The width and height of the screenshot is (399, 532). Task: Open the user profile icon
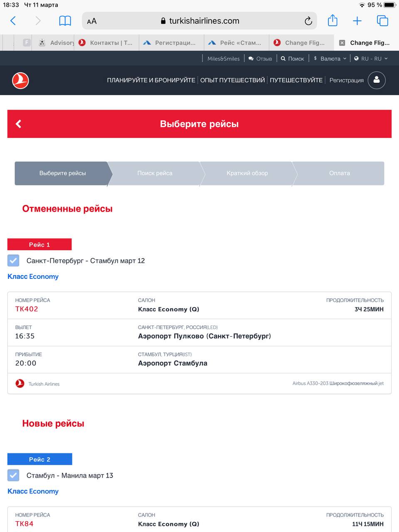point(377,80)
